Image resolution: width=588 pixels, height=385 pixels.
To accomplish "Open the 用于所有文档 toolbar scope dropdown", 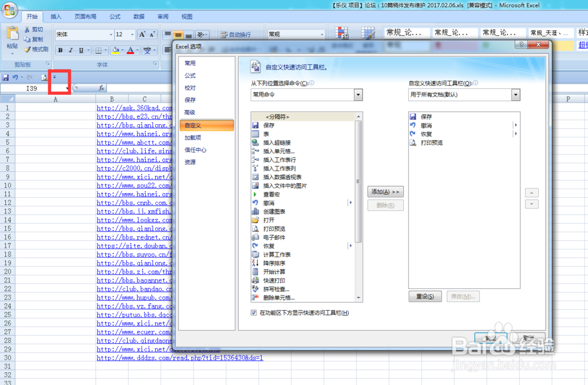I will [516, 95].
